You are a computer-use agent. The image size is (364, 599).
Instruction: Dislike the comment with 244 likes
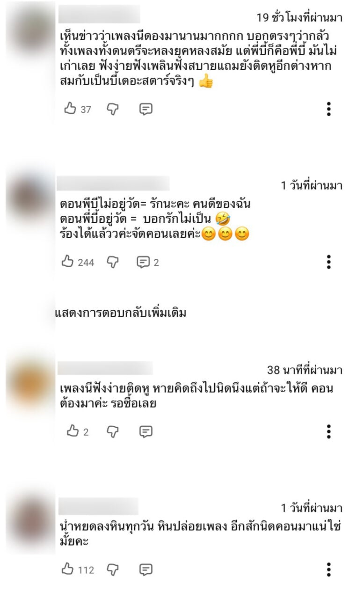[x=112, y=262]
